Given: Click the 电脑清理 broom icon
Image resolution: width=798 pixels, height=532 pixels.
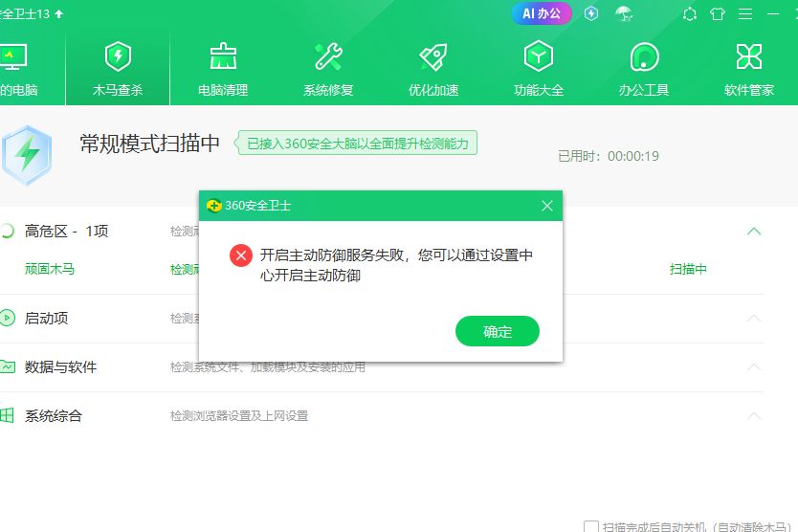Looking at the screenshot, I should (223, 56).
